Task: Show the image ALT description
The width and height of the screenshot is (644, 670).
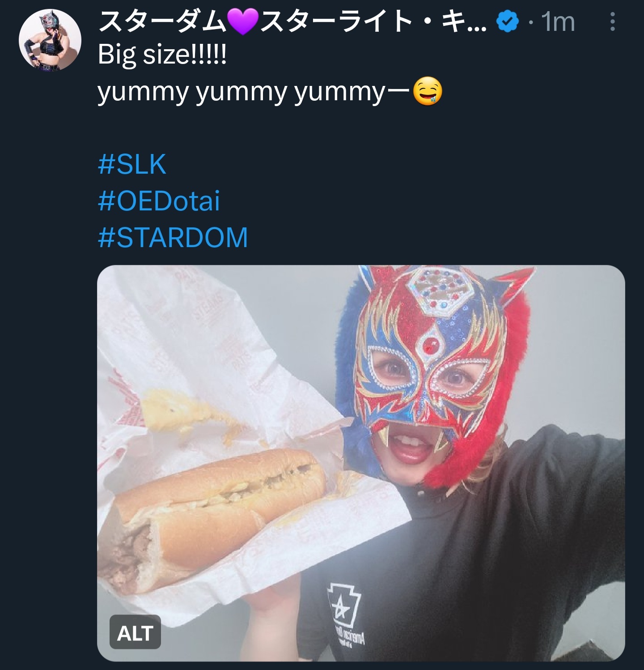Action: [x=135, y=632]
